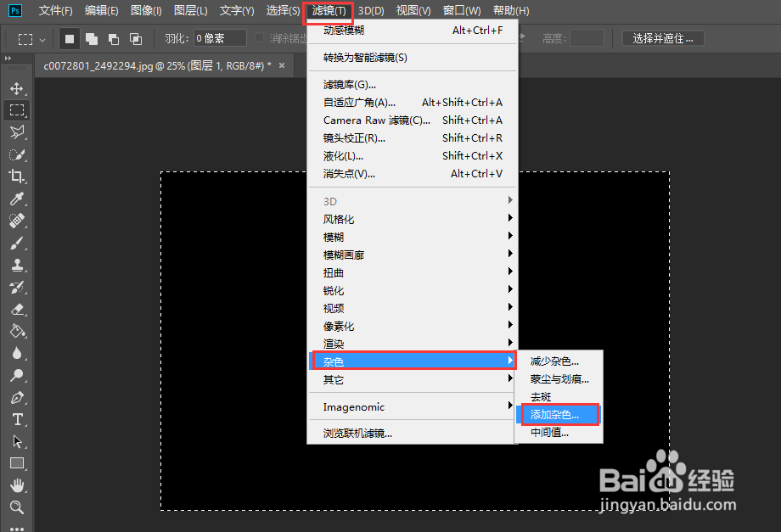Select the Paint Bucket tool
Image resolution: width=781 pixels, height=532 pixels.
point(17,331)
